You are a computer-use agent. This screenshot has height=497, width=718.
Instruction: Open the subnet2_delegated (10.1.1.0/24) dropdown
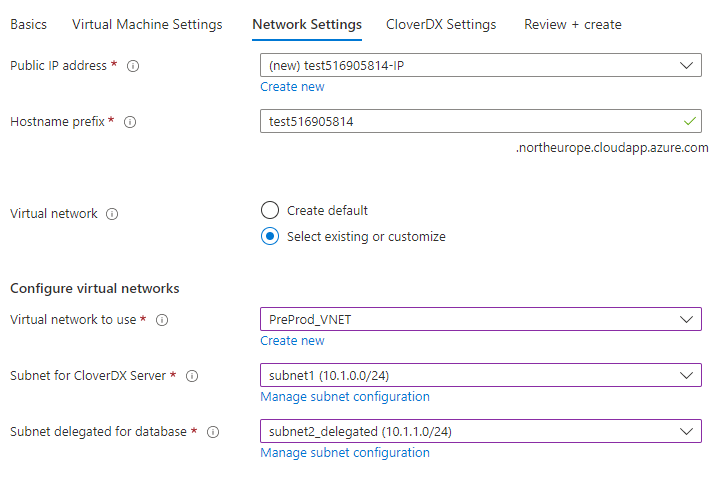[481, 431]
